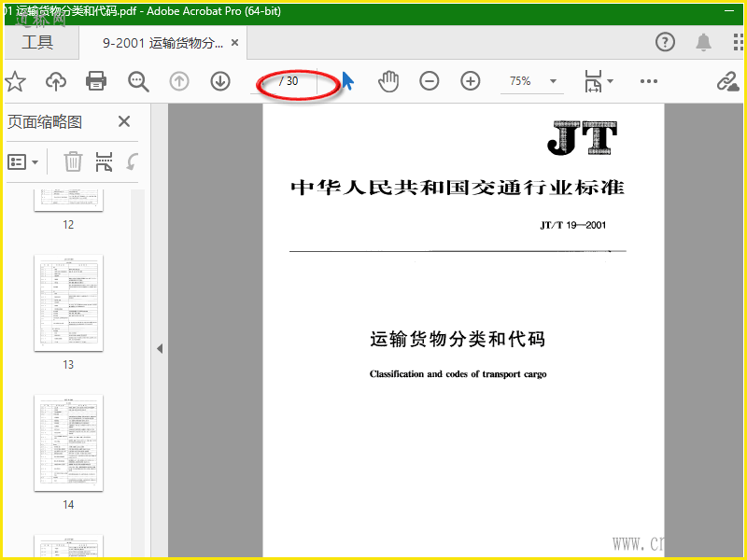Rotate page using the curved arrow icon
The image size is (747, 560).
coord(133,161)
